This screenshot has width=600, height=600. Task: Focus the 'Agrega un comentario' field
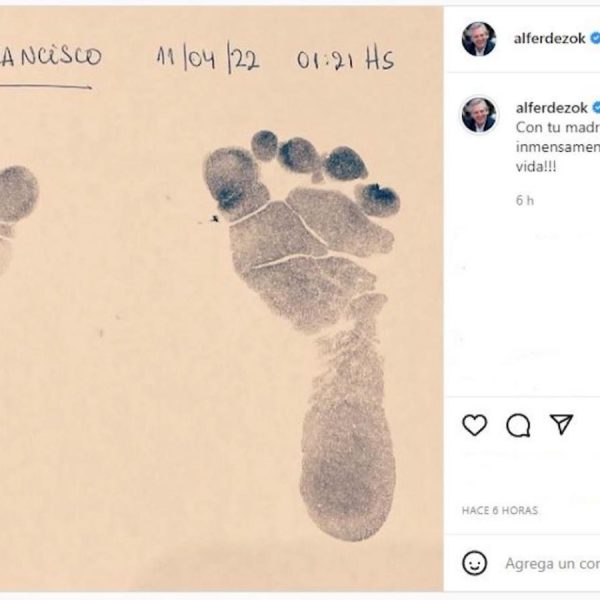pos(553,563)
